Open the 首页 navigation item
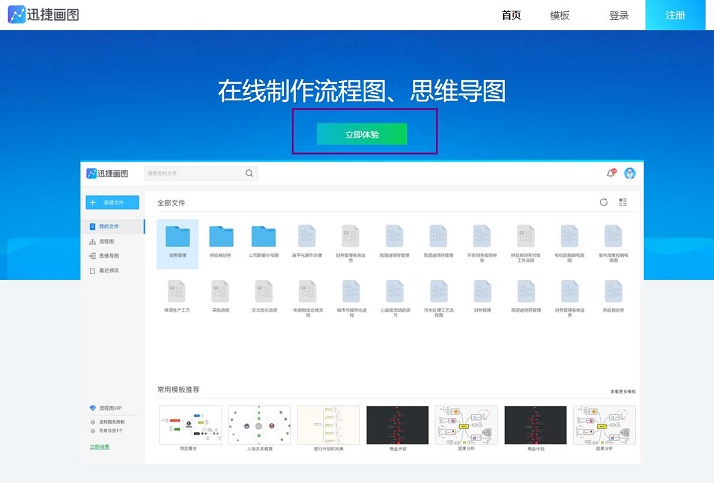 point(511,15)
